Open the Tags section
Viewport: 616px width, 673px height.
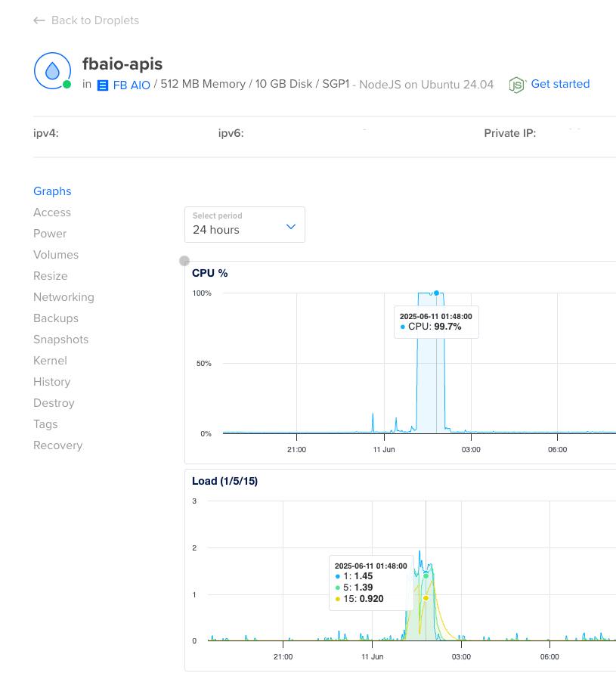tap(45, 424)
